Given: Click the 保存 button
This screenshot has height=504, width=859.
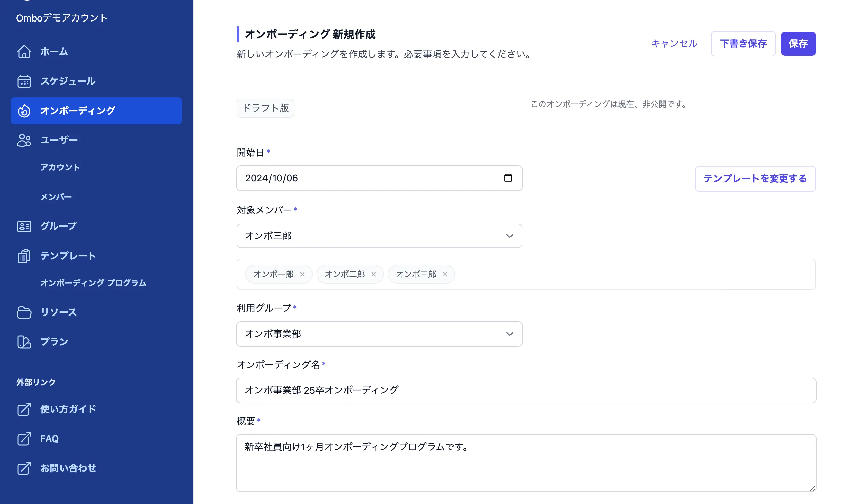Looking at the screenshot, I should pyautogui.click(x=798, y=44).
